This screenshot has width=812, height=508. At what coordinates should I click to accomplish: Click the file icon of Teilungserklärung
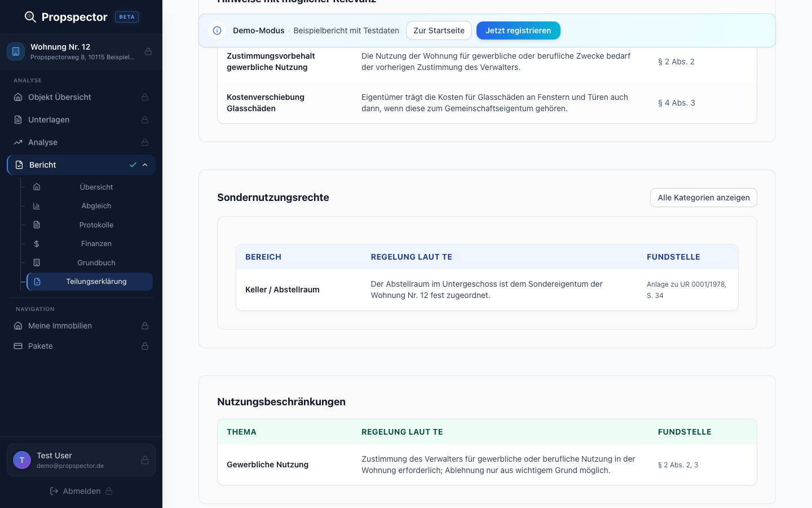[x=37, y=282]
